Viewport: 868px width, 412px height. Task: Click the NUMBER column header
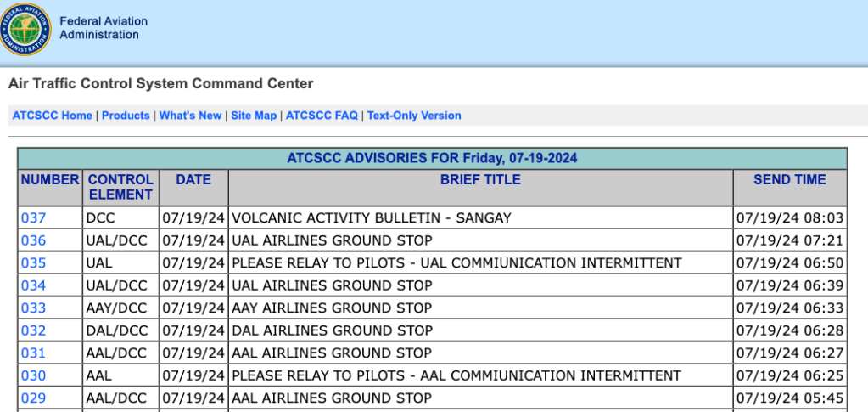[50, 180]
